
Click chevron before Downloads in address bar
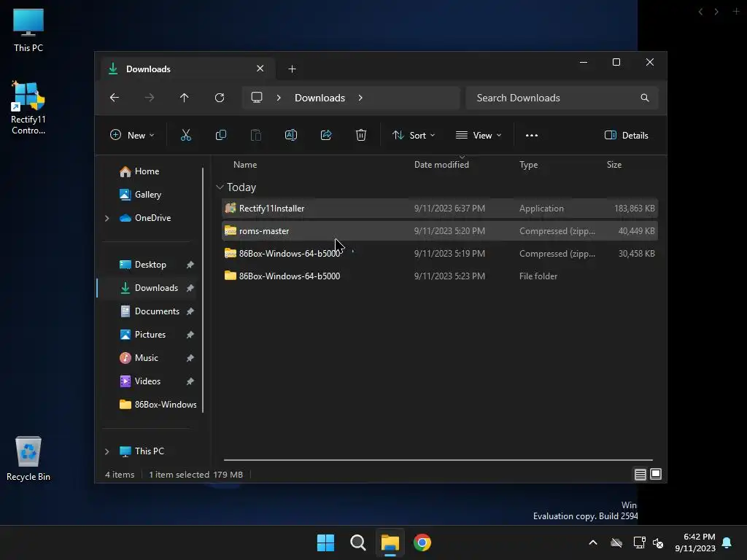tap(279, 98)
